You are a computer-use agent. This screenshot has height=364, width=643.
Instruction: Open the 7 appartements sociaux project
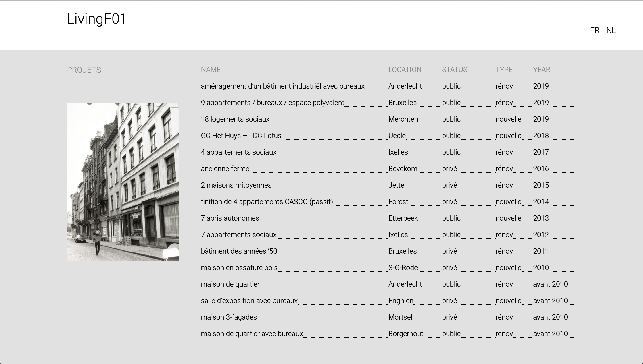coord(239,235)
